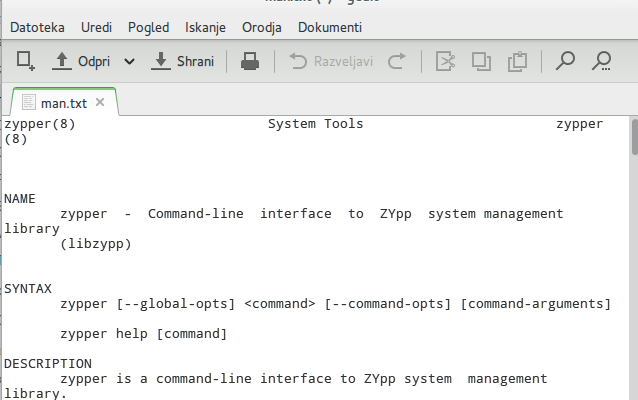Click the NAME heading in the text
The width and height of the screenshot is (638, 400).
click(x=20, y=199)
